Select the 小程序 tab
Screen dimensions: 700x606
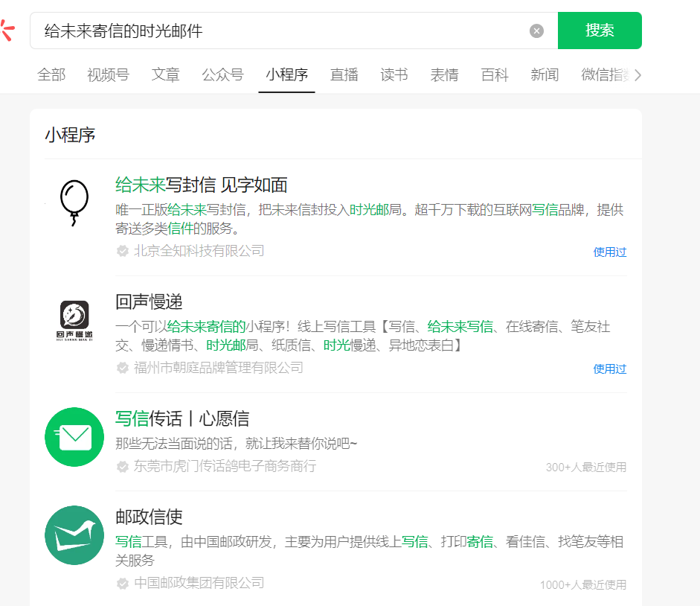coord(286,74)
